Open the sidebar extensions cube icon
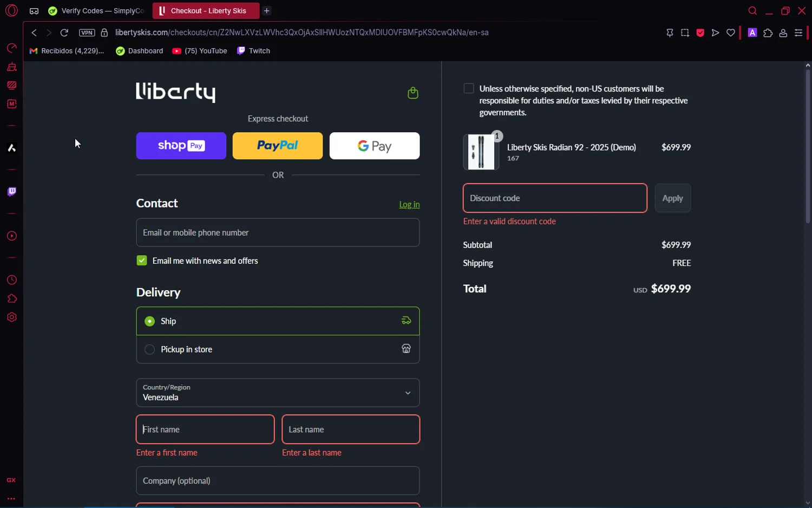The image size is (812, 508). (x=11, y=299)
